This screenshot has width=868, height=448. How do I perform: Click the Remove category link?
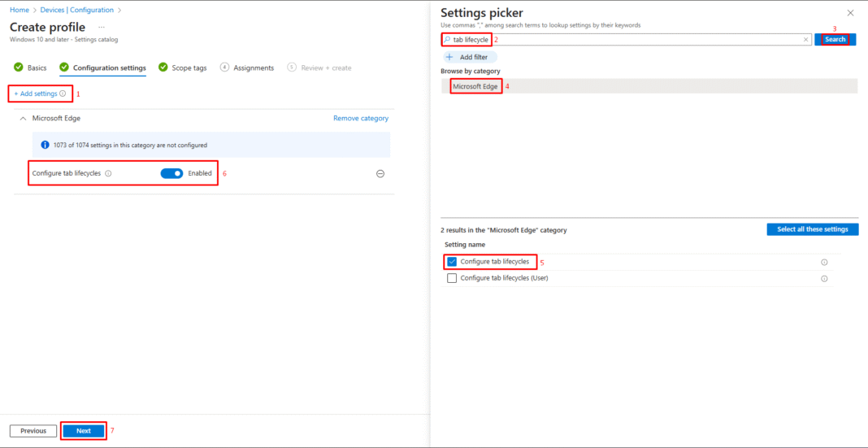tap(360, 118)
